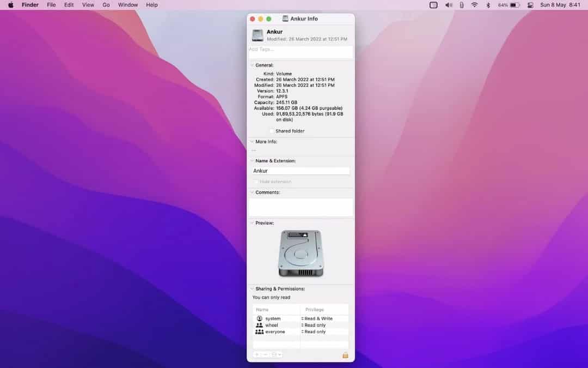Click the Ankur name field under Name & Extension

pos(301,171)
